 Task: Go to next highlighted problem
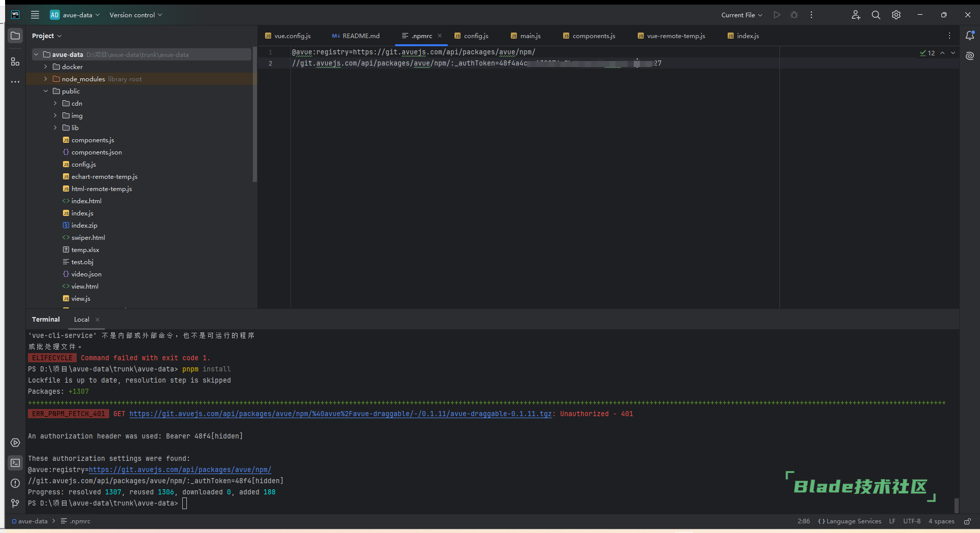click(x=953, y=53)
